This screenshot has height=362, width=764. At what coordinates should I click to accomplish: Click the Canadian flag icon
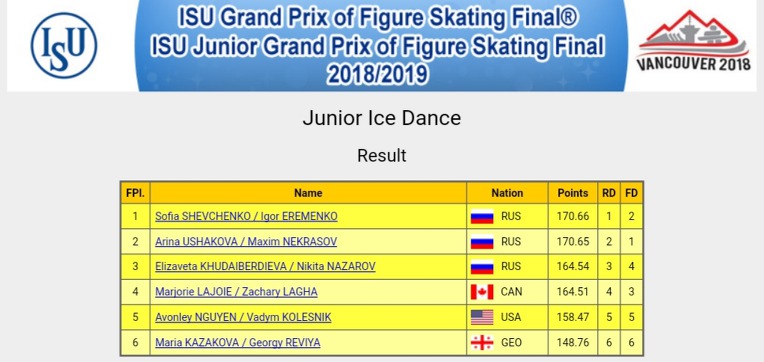(x=482, y=292)
